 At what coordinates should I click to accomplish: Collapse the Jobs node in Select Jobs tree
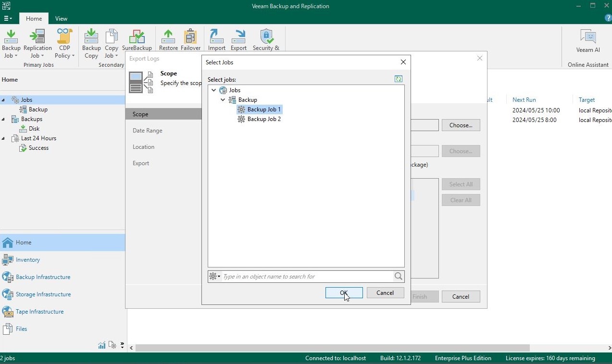pos(214,90)
